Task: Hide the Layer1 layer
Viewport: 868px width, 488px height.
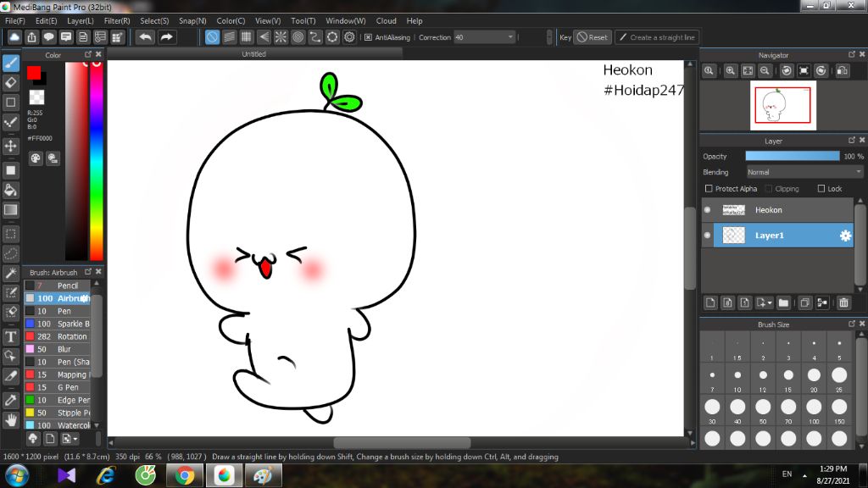Action: click(x=707, y=236)
